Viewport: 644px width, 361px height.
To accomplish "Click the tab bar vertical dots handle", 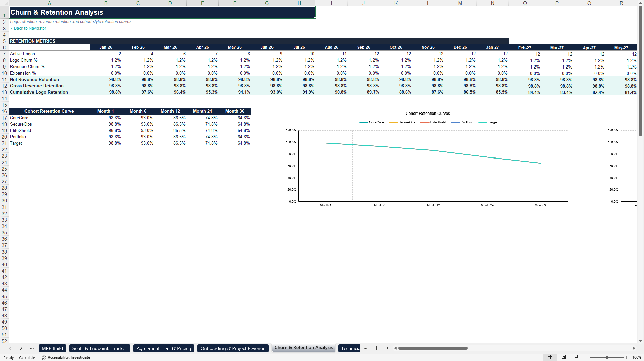I will click(387, 348).
